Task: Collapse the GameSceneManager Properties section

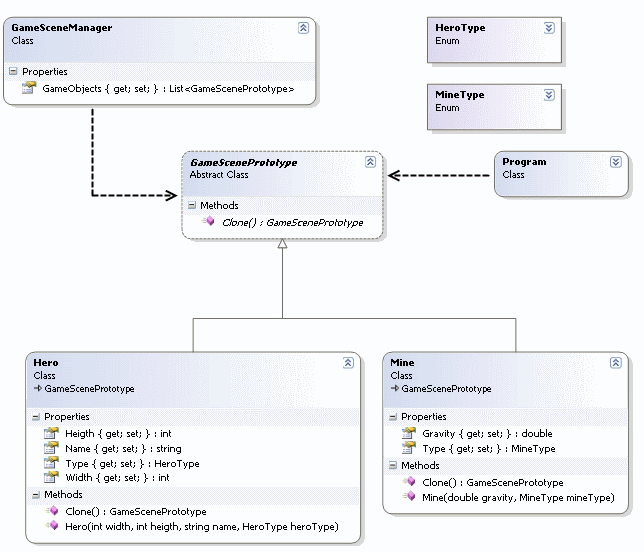Action: [x=13, y=72]
